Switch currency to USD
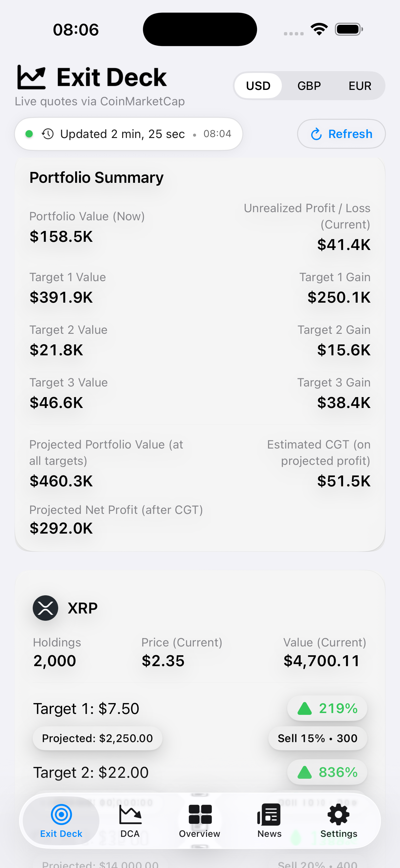Viewport: 400px width, 868px height. click(x=258, y=86)
